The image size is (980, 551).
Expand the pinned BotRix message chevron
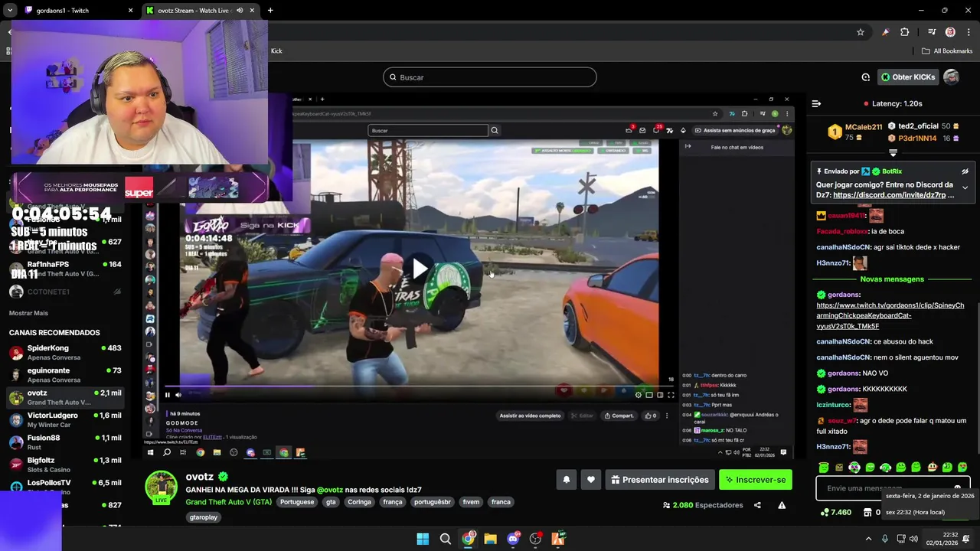[x=965, y=187]
